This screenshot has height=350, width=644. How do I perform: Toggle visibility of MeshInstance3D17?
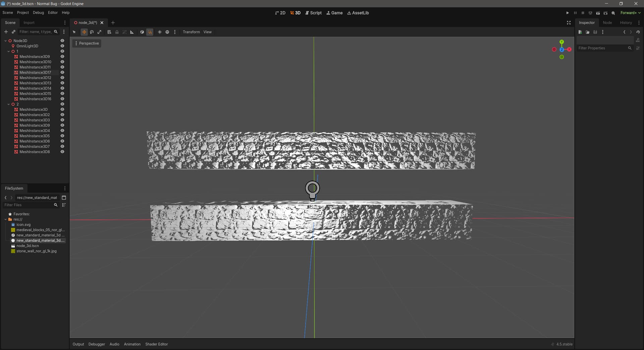[x=62, y=72]
